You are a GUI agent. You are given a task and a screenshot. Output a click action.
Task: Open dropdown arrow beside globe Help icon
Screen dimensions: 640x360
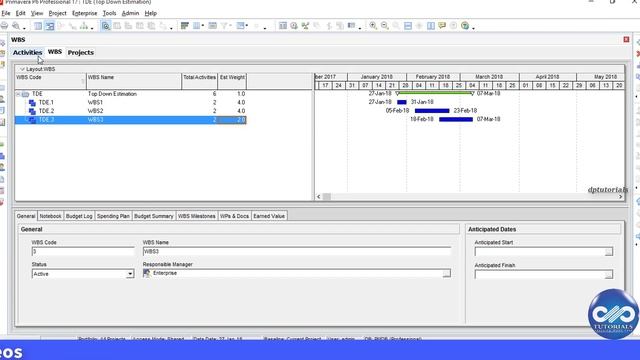[x=473, y=28]
